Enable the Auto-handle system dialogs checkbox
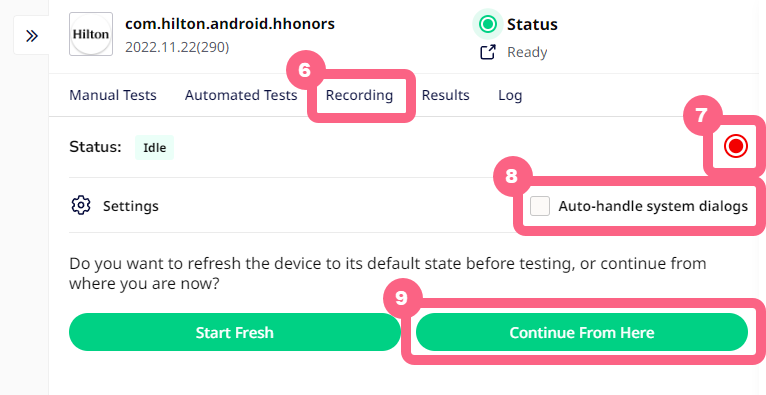This screenshot has width=766, height=395. 540,206
